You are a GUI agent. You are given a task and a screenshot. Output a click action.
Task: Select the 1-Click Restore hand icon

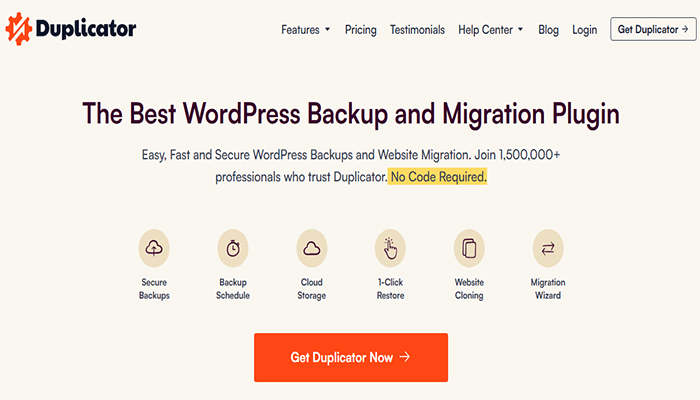point(390,247)
